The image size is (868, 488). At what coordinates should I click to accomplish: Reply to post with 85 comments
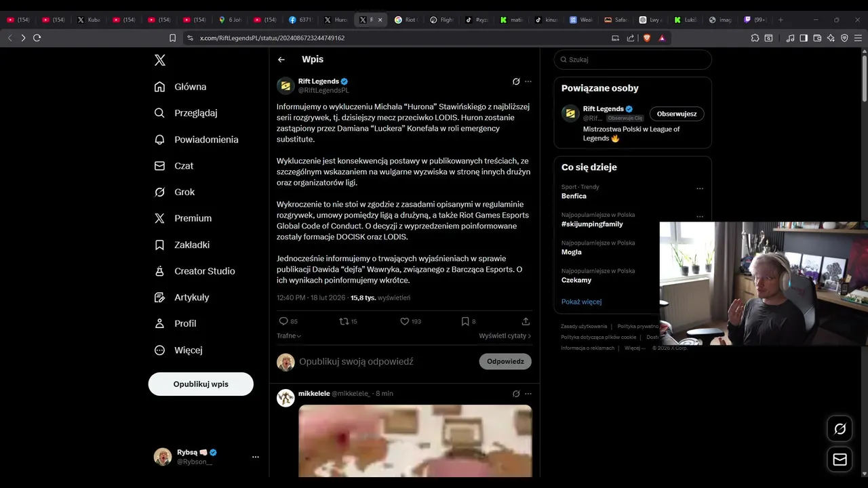tap(288, 321)
